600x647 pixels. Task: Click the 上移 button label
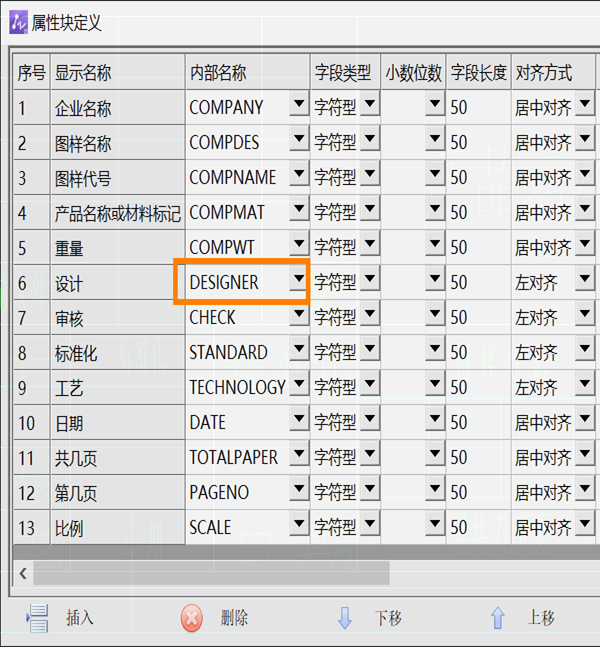(x=541, y=618)
